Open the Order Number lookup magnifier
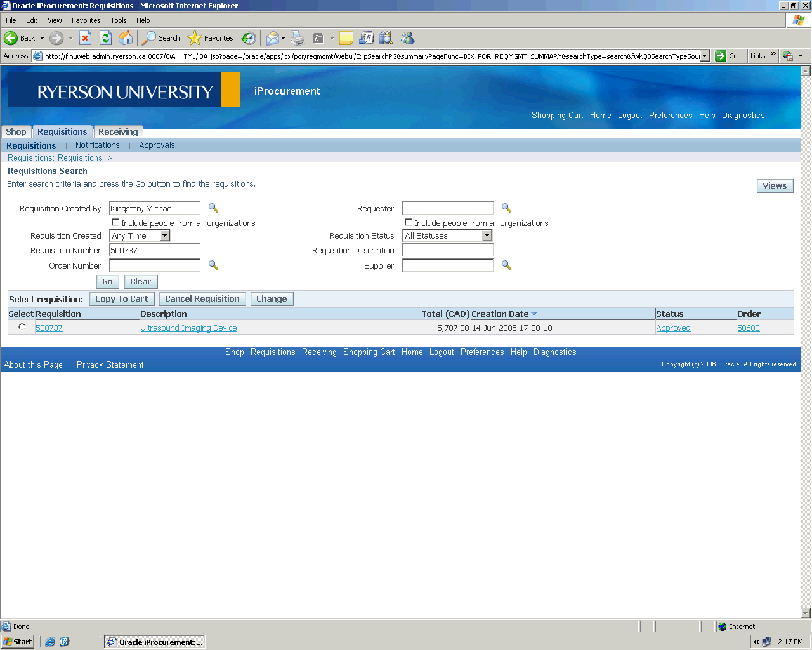The height and width of the screenshot is (650, 812). coord(213,265)
